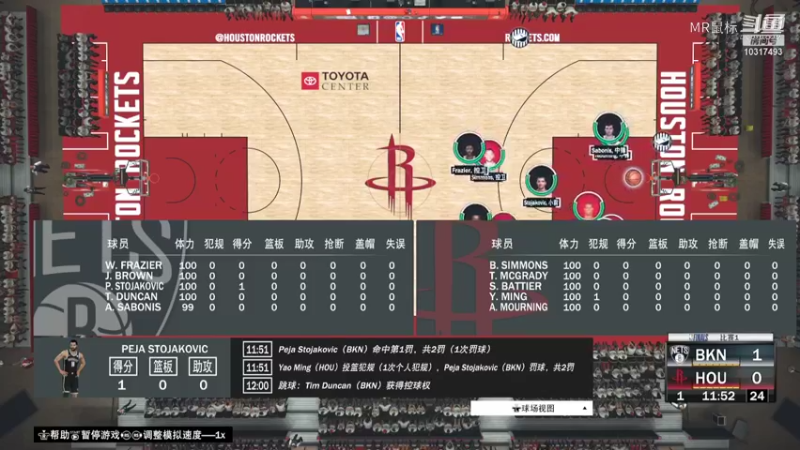The width and height of the screenshot is (800, 450).
Task: Click the NBA logo at center court sideline
Action: [399, 31]
